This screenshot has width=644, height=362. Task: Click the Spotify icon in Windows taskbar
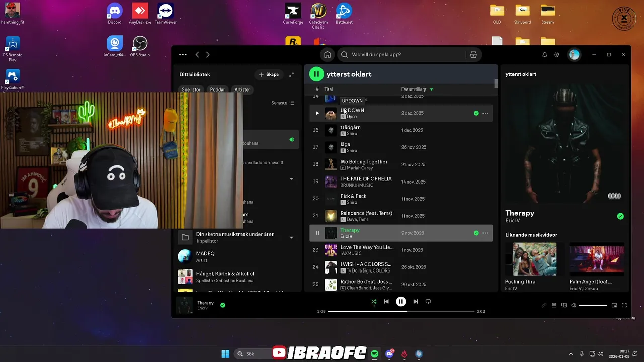click(x=374, y=354)
